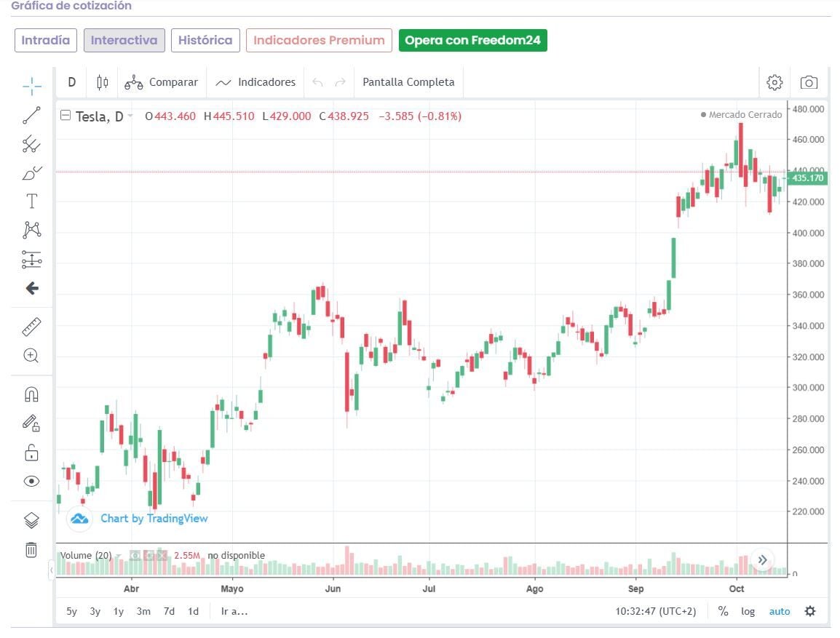Open the object tree layers icon
840x638 pixels.
tap(31, 520)
